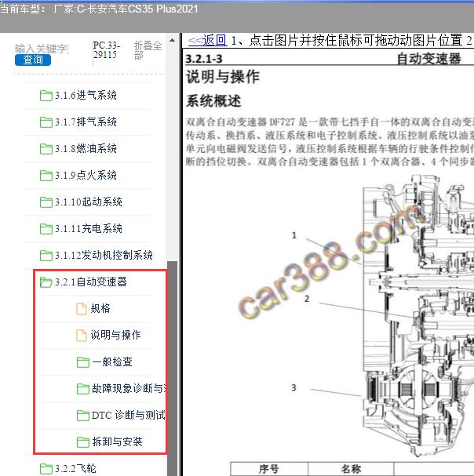The image size is (474, 476).
Task: Click the 名称 table header cell
Action: tap(352, 469)
